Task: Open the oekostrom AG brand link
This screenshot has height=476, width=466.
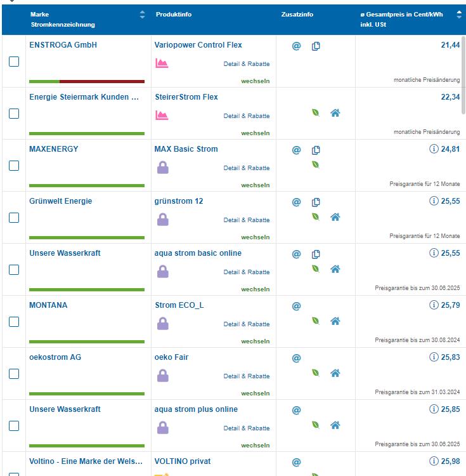Action: tap(55, 357)
